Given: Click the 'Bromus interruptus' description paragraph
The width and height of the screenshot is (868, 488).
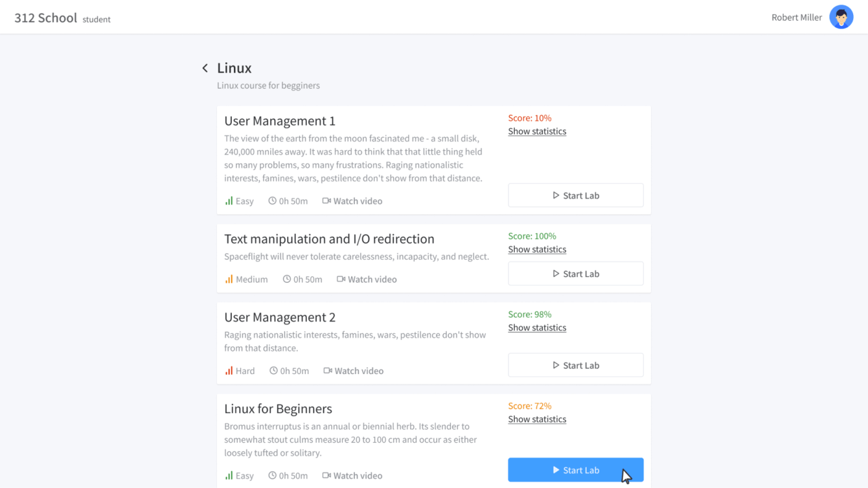Looking at the screenshot, I should (x=350, y=439).
